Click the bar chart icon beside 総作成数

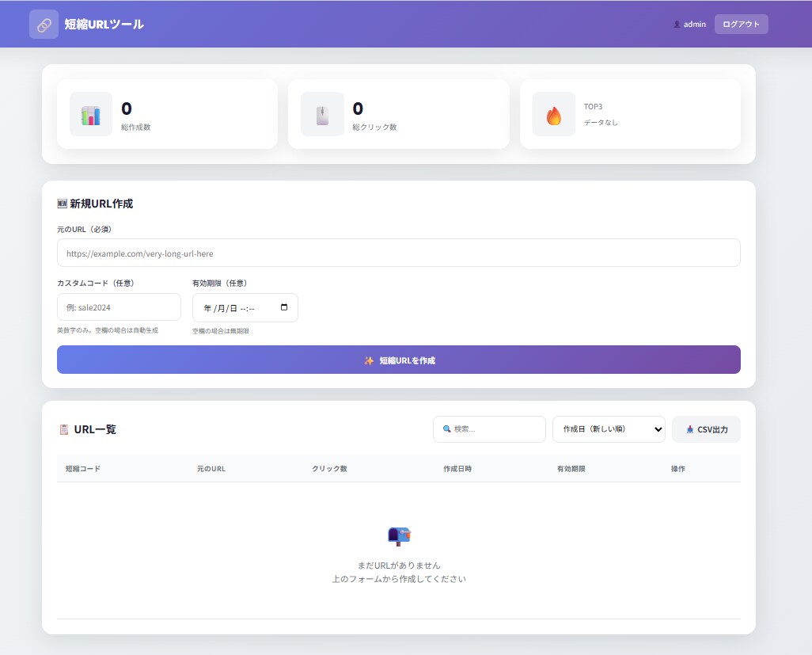click(91, 115)
